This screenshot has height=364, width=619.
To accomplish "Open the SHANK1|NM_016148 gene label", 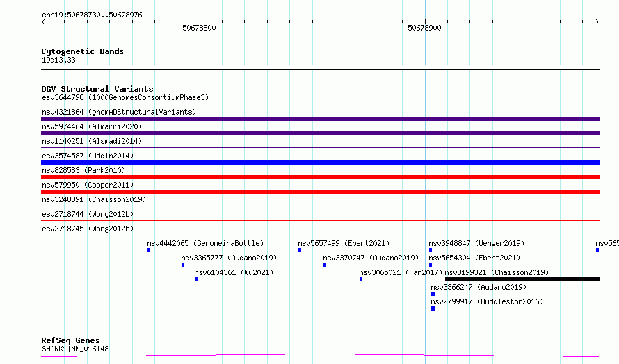I will [x=75, y=349].
